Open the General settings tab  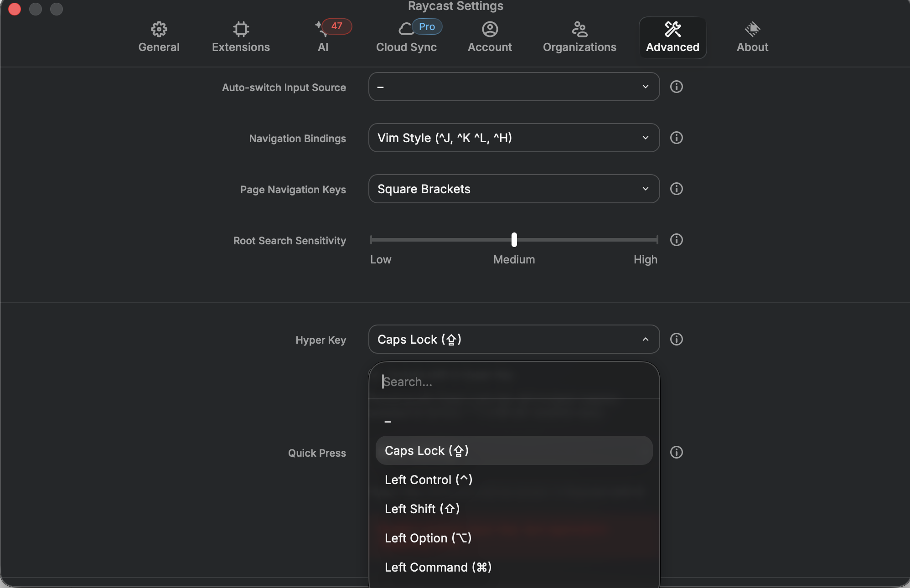tap(159, 38)
